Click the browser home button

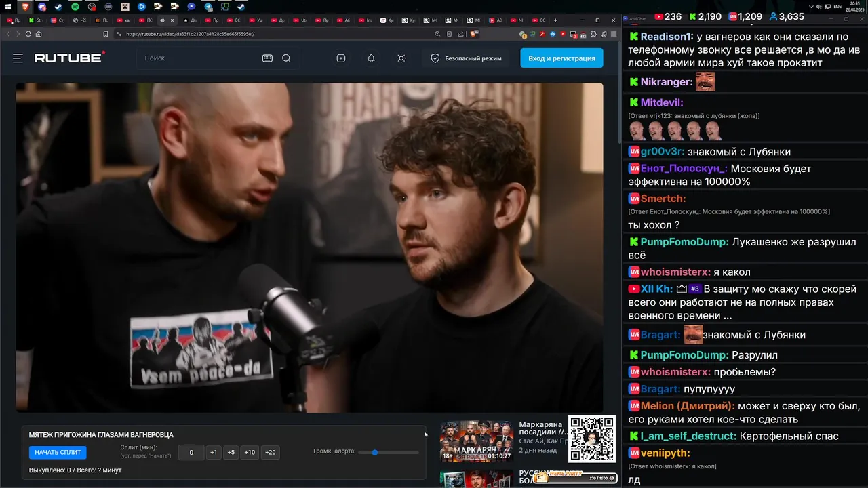(x=39, y=34)
